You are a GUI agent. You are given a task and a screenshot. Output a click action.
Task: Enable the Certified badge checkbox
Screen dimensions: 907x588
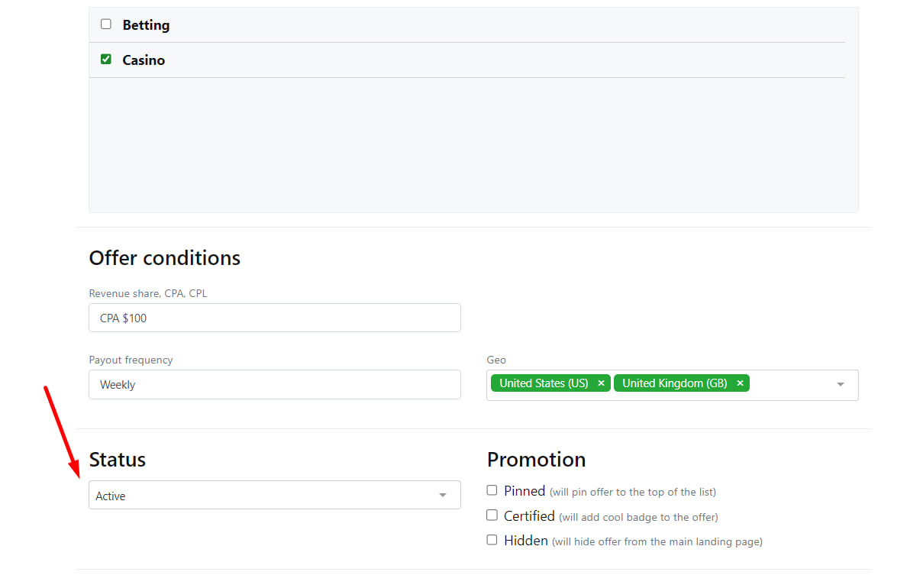492,515
